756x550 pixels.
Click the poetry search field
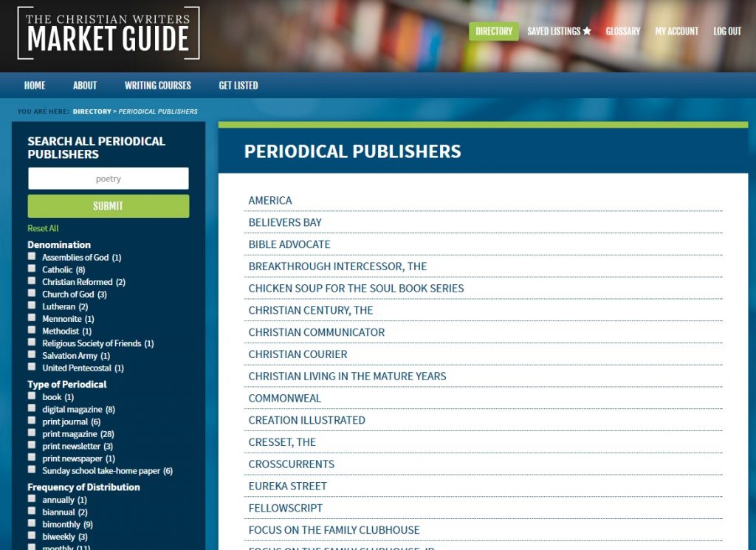pos(109,179)
